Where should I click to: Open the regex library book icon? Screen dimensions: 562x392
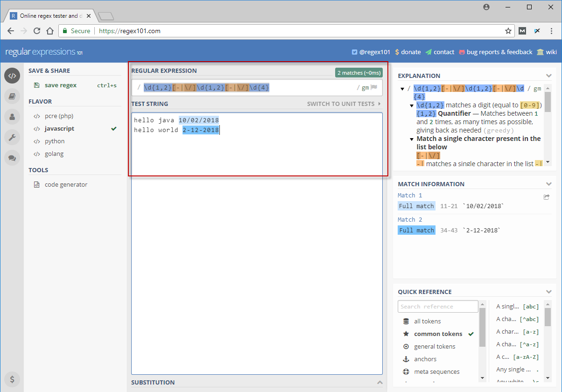coord(12,96)
